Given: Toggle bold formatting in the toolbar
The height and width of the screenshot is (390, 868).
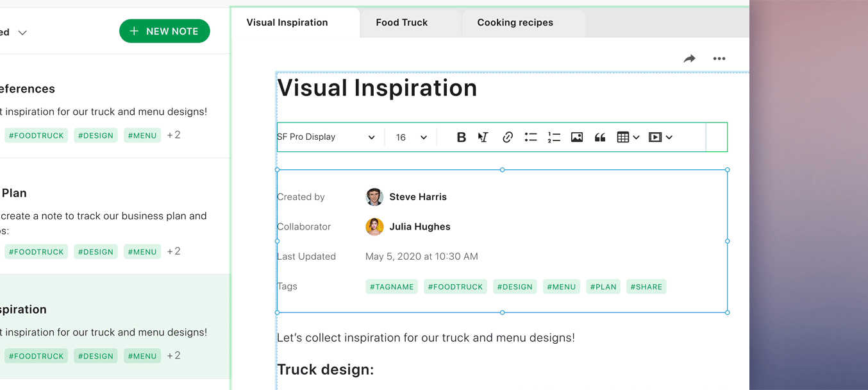Looking at the screenshot, I should 461,137.
